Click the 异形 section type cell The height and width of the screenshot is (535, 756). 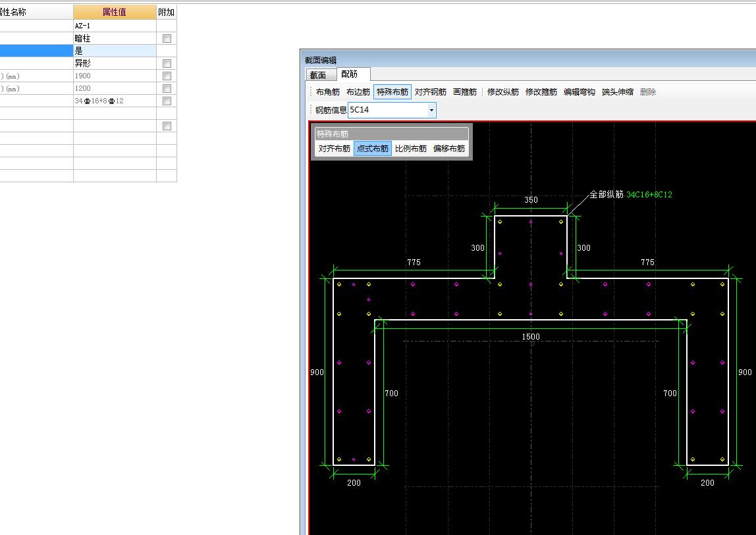click(x=115, y=63)
